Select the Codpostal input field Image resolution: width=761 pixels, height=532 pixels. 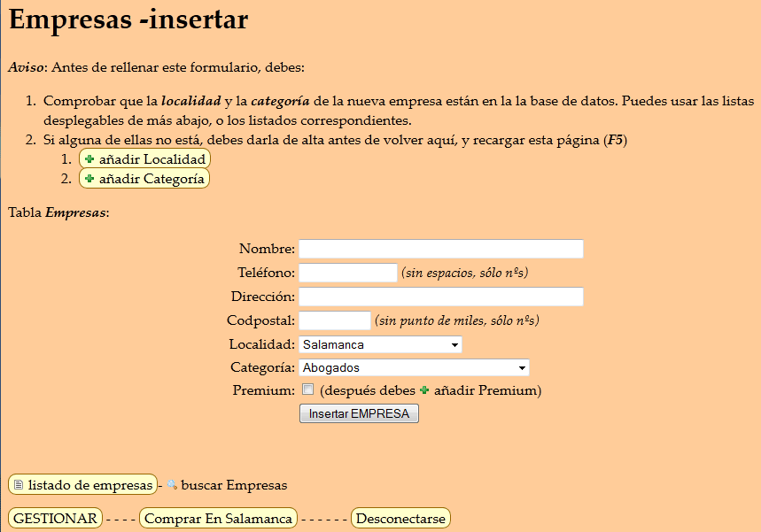(335, 320)
